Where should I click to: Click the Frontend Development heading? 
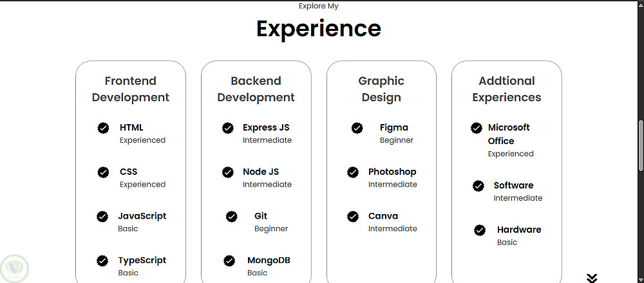pos(131,89)
